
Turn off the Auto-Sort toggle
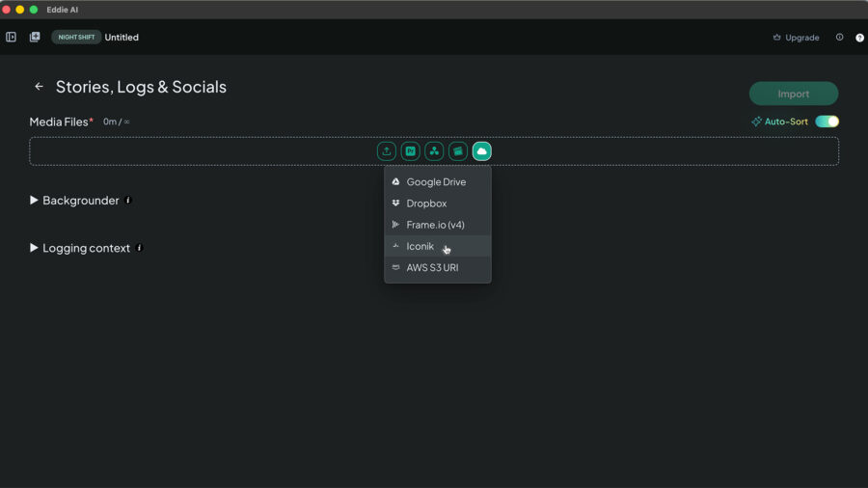(x=827, y=122)
